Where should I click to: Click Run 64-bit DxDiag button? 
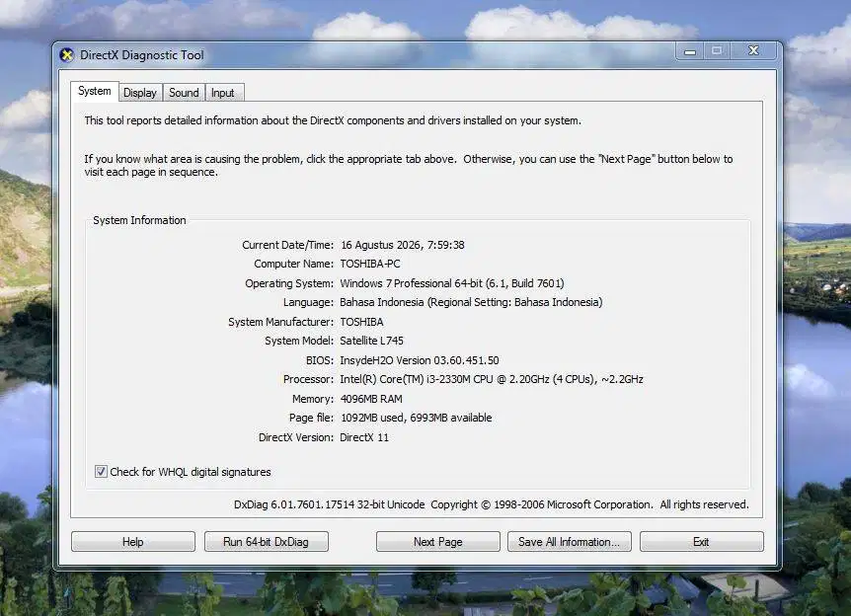point(266,542)
